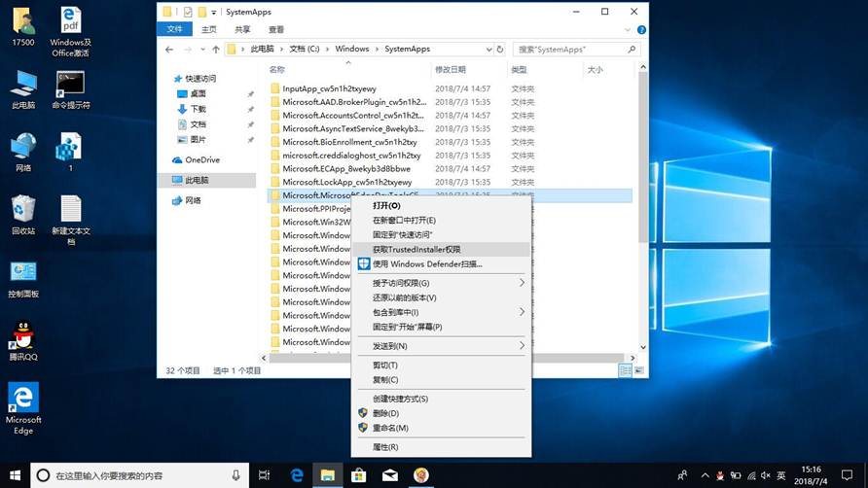Viewport: 868px width, 488px height.
Task: Open 新建文本文档 on the desktop
Action: pos(71,221)
